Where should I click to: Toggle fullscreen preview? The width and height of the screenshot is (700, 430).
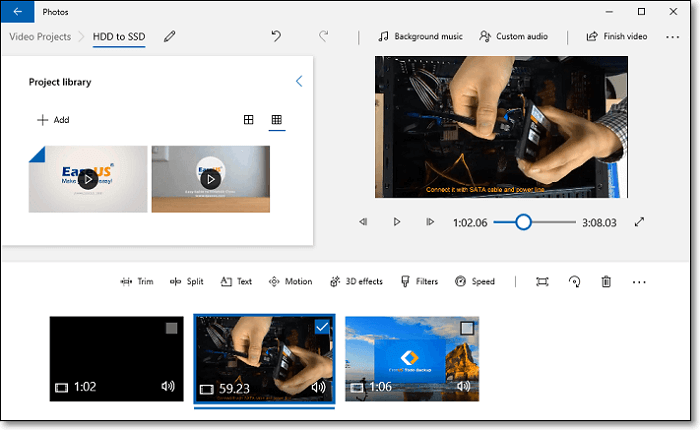[x=640, y=222]
